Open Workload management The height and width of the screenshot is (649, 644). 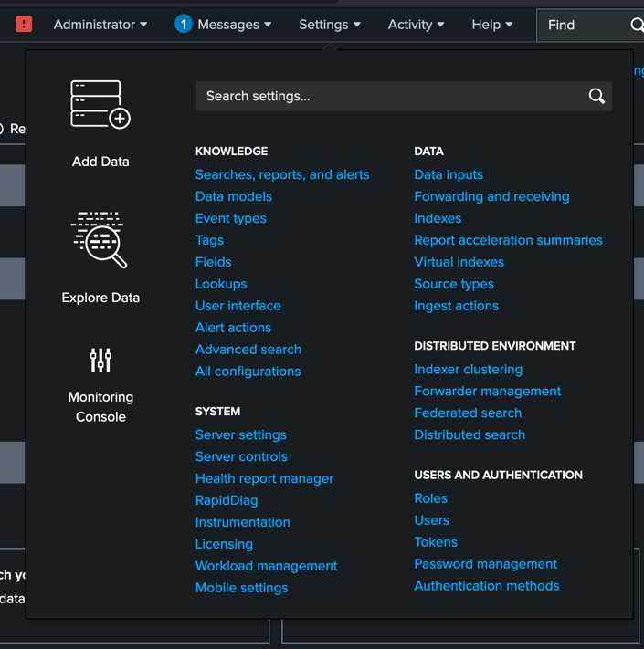266,566
